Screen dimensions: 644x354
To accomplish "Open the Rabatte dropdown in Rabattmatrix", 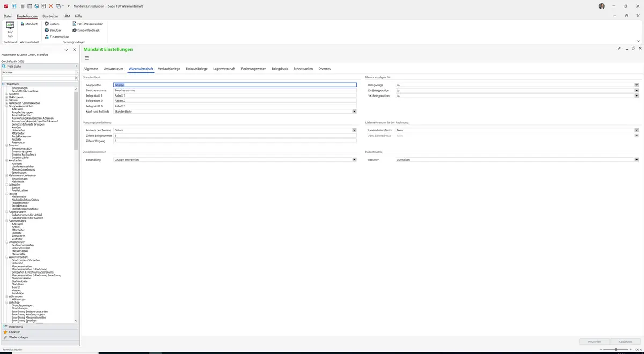I will click(x=636, y=160).
